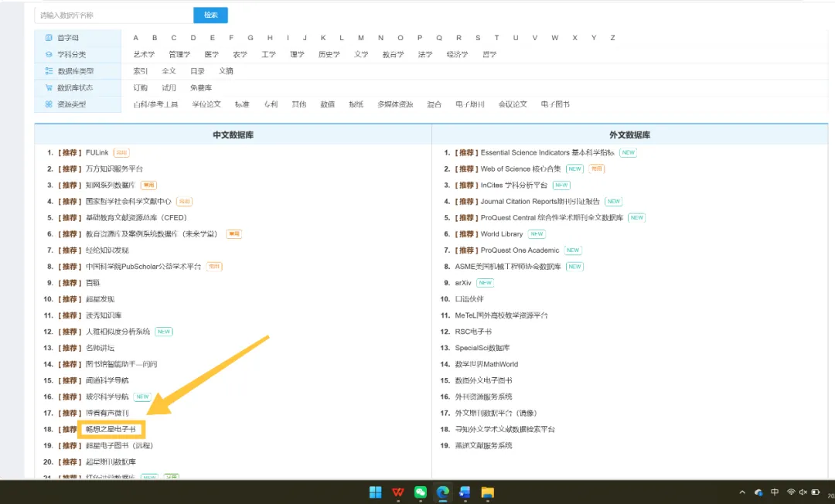Filter by 电子图书 resource type
The width and height of the screenshot is (835, 504).
pyautogui.click(x=555, y=104)
